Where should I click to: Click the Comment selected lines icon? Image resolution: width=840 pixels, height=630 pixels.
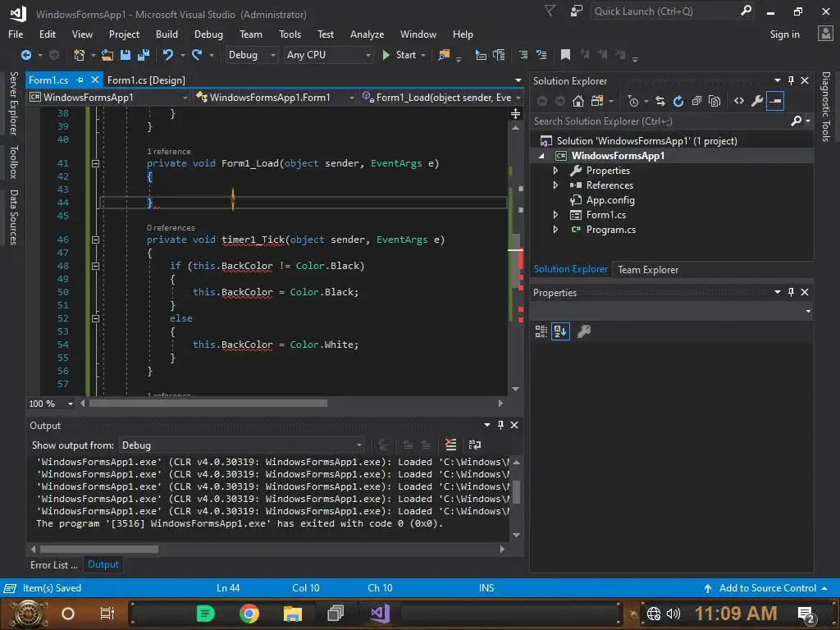523,55
